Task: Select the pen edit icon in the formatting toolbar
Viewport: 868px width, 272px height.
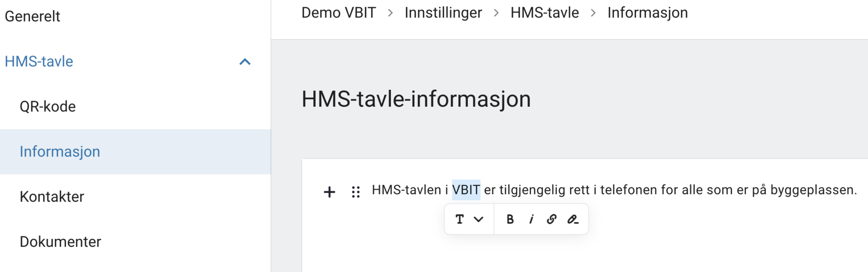Action: click(573, 220)
